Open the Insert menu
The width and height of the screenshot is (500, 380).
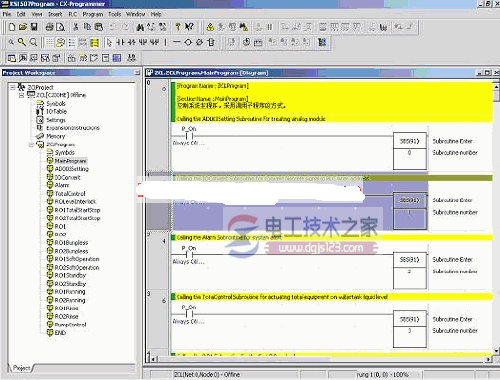tap(55, 14)
